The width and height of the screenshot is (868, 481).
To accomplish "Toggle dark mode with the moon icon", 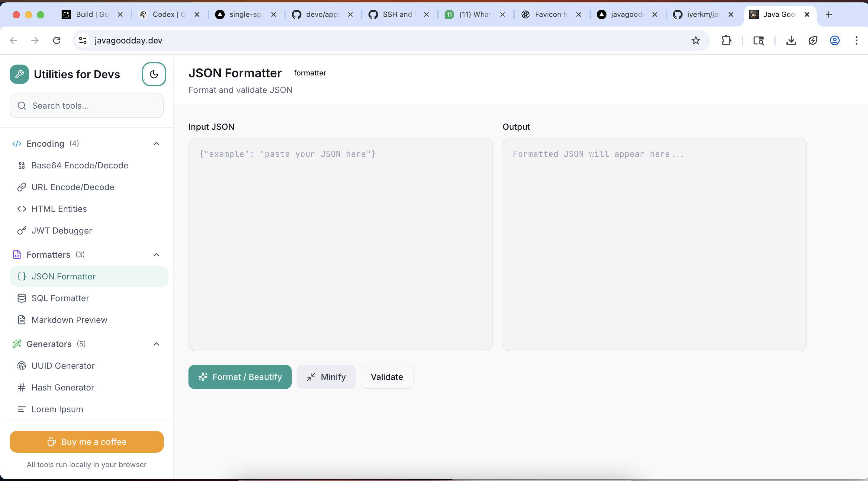I will pyautogui.click(x=154, y=74).
